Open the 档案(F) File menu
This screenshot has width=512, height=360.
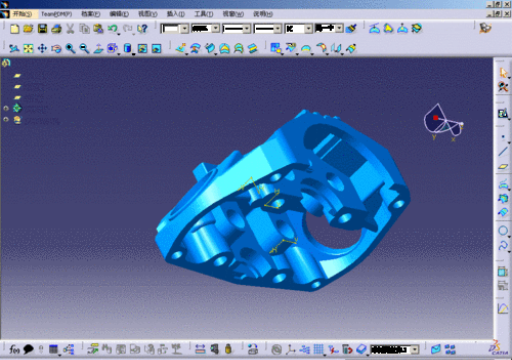91,14
